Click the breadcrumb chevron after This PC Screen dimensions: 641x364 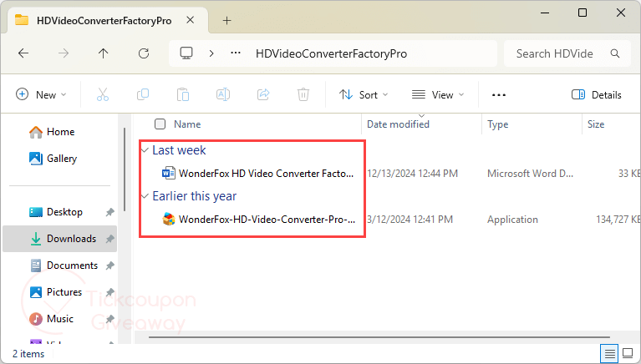click(x=211, y=53)
